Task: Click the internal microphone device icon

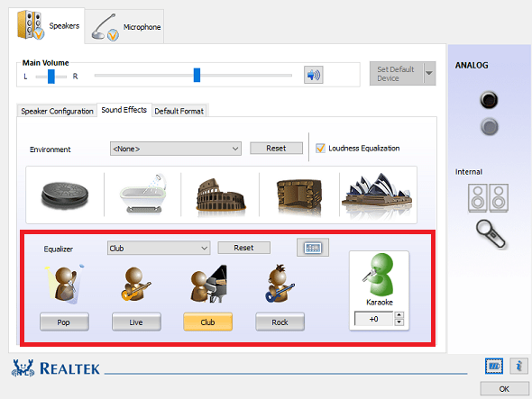Action: (x=491, y=234)
